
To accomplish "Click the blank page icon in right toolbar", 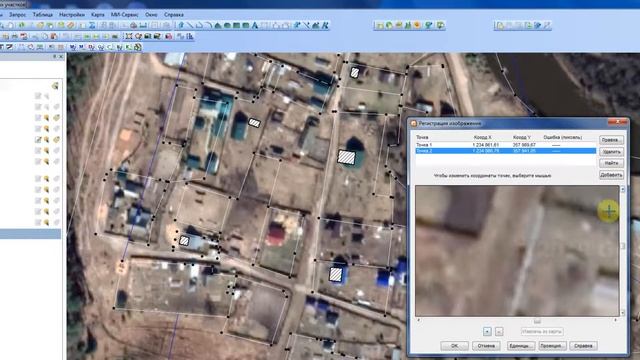I will pos(500,25).
